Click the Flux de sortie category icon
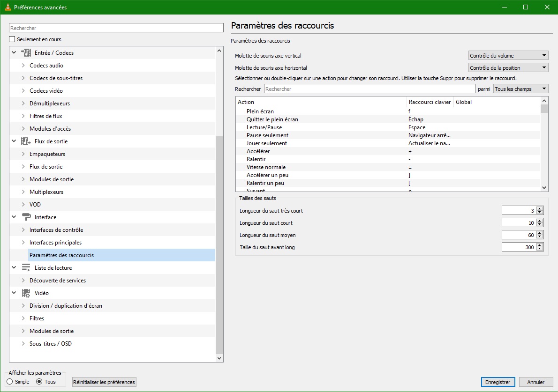This screenshot has width=558, height=392. (x=26, y=141)
